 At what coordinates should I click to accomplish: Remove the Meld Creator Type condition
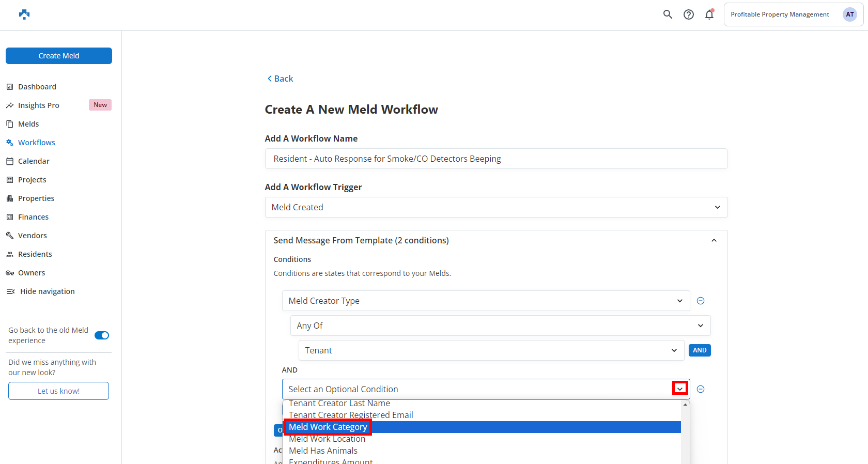pos(700,301)
